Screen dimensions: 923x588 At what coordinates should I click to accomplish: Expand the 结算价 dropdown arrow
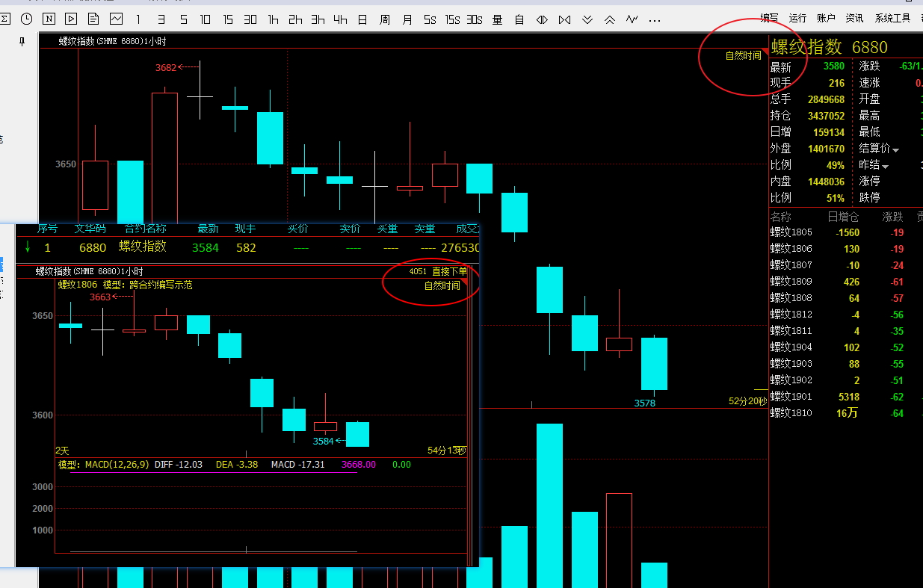[x=895, y=150]
